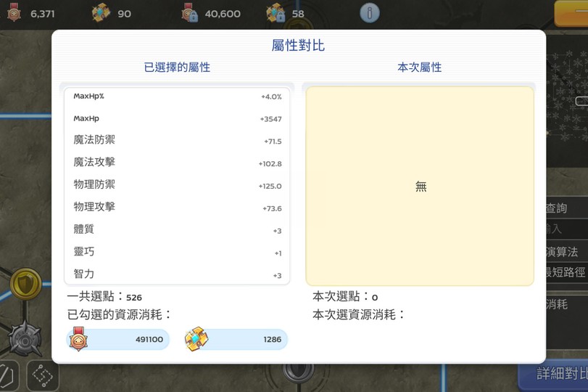Click the slash icon at bottom-left corner
The height and width of the screenshot is (392, 588).
[7, 376]
